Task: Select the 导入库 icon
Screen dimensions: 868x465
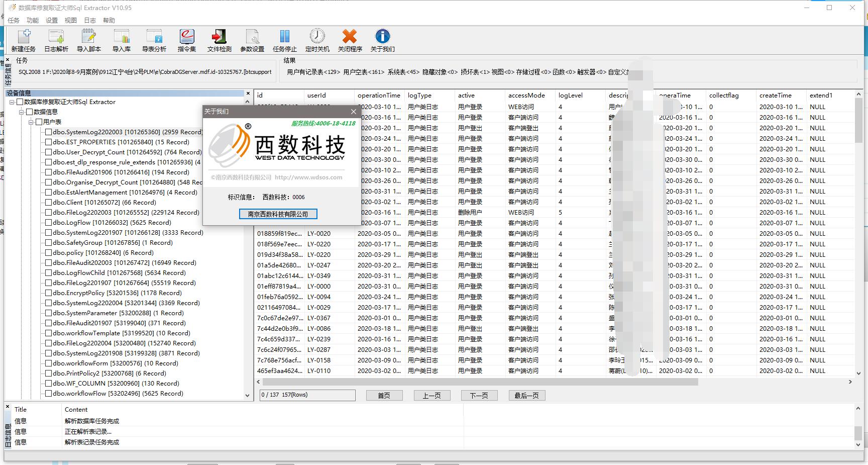Action: click(x=122, y=40)
